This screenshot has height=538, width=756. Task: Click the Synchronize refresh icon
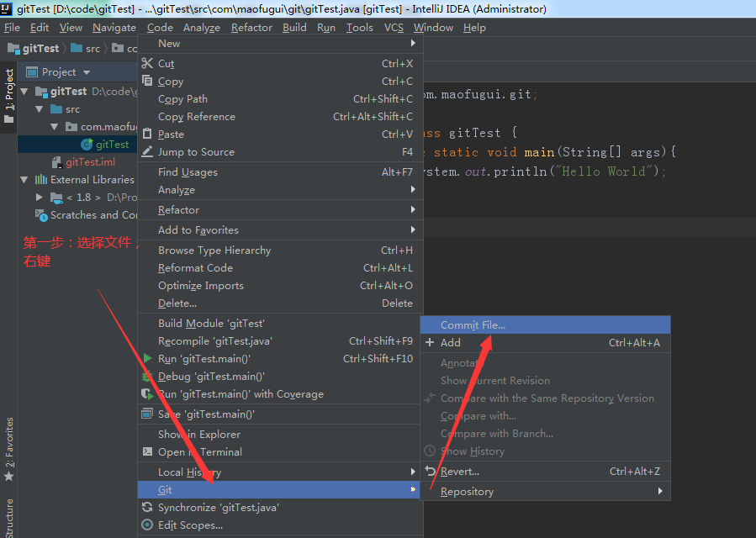click(x=147, y=507)
